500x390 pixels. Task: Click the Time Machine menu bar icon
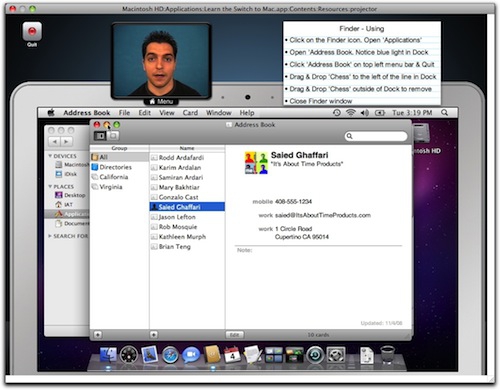(x=337, y=113)
